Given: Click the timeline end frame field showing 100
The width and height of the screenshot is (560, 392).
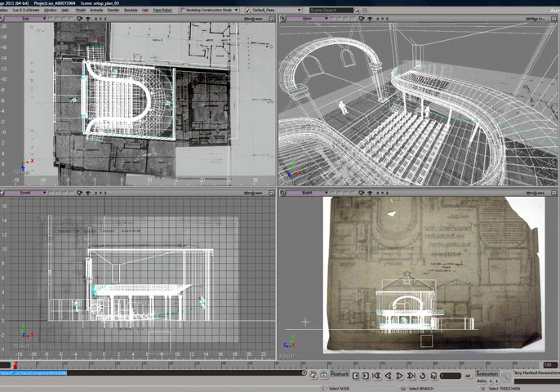Looking at the screenshot, I should [550, 365].
